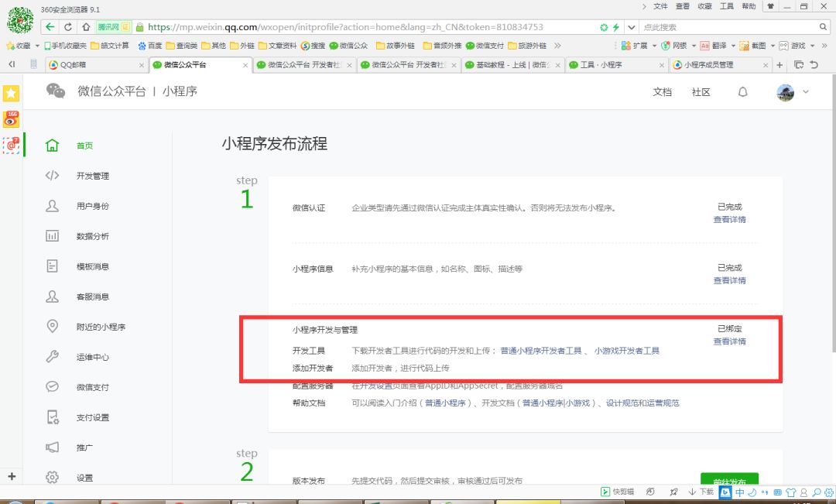Image resolution: width=836 pixels, height=504 pixels.
Task: Click the green 前往发布 button
Action: click(729, 479)
